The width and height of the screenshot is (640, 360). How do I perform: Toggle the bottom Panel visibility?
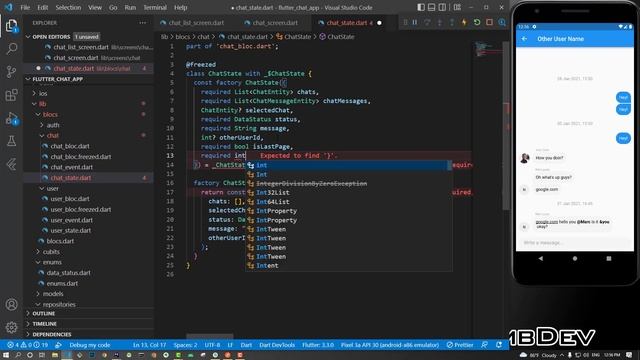431,7
